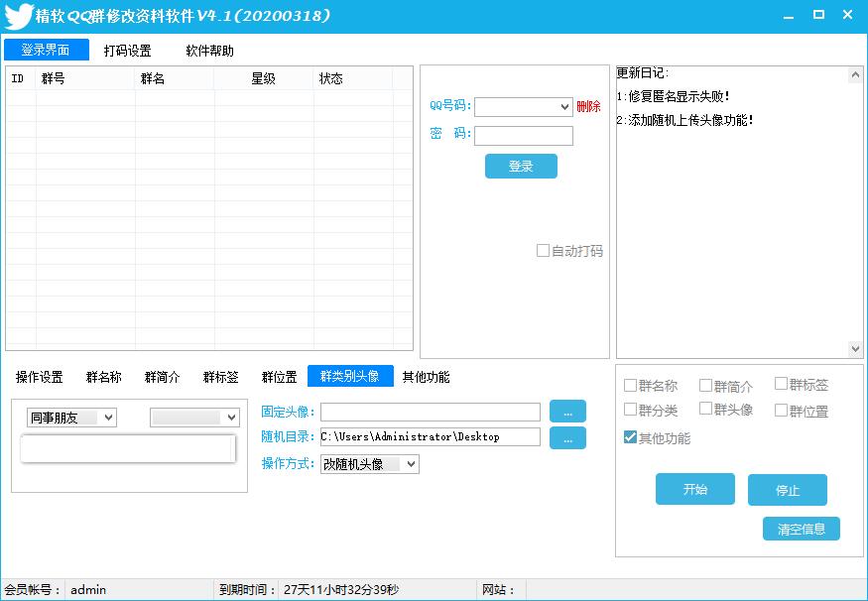Select the 操作设置 tab

[x=40, y=377]
